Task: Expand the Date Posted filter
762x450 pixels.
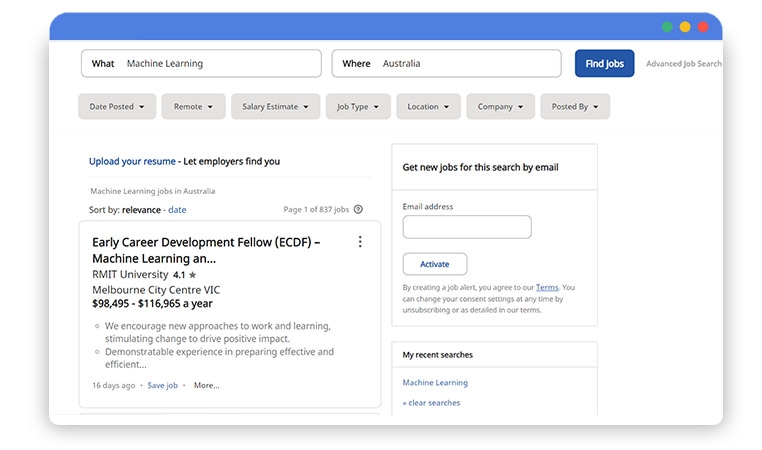Action: click(117, 107)
